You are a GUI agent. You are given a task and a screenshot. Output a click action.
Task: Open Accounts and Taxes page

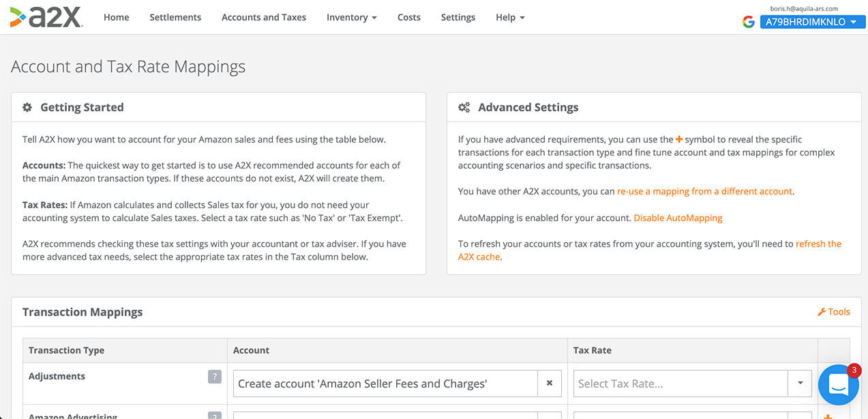click(264, 17)
